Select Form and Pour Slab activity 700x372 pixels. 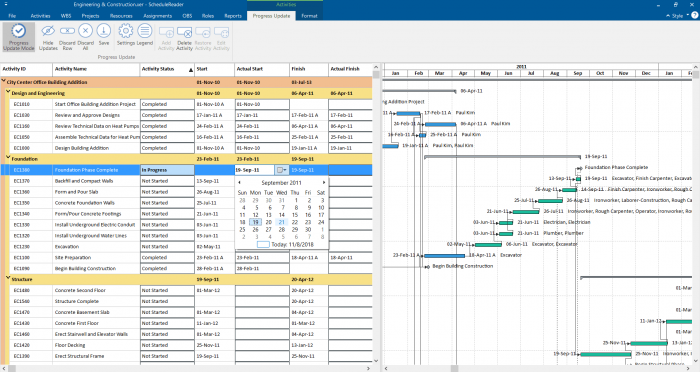point(76,192)
